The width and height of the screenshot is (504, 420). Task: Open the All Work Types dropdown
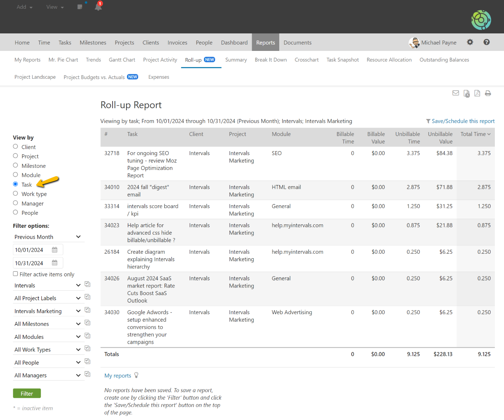[48, 350]
